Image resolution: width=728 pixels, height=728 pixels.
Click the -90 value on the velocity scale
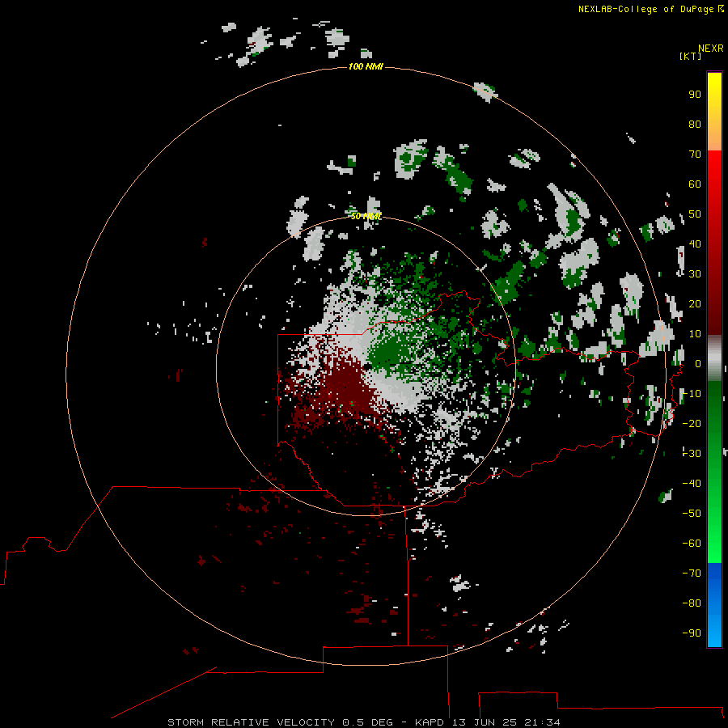click(692, 633)
